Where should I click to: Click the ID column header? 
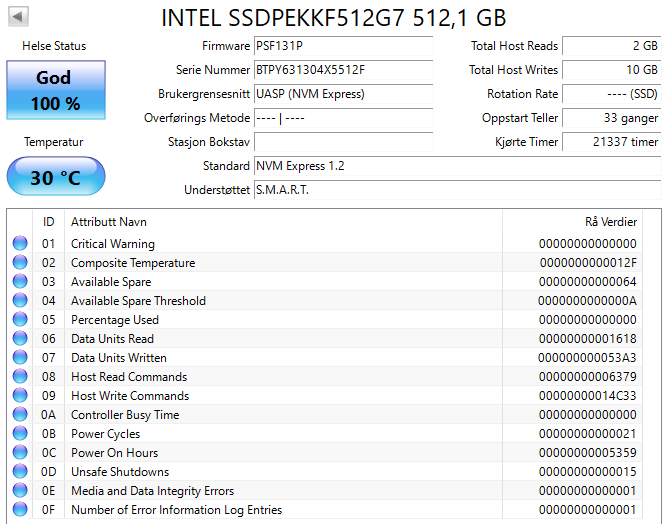coord(48,222)
